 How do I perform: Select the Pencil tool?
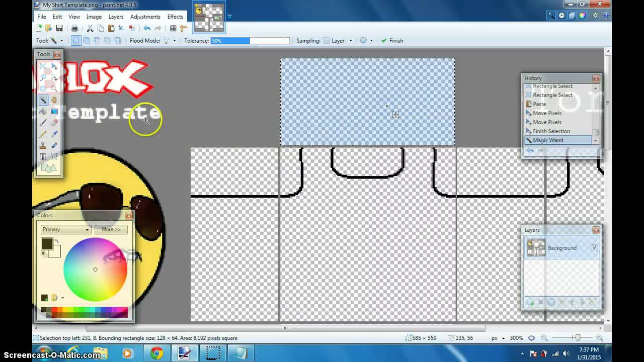(x=43, y=134)
